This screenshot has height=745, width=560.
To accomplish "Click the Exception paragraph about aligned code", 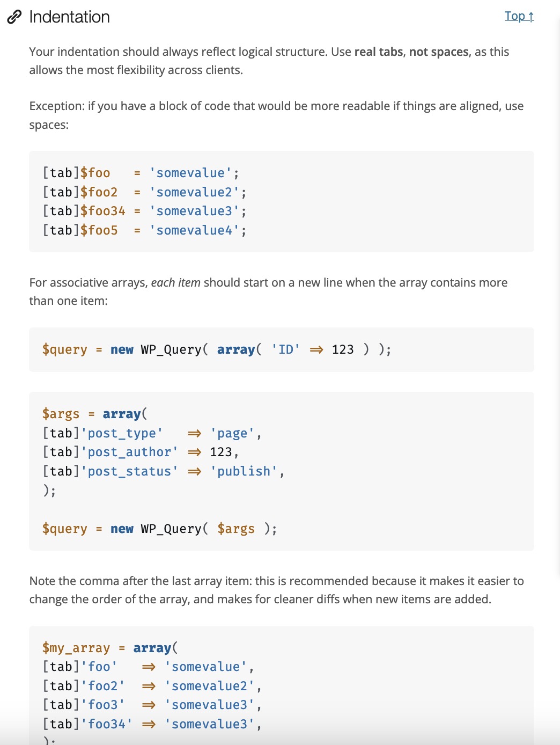I will tap(276, 115).
